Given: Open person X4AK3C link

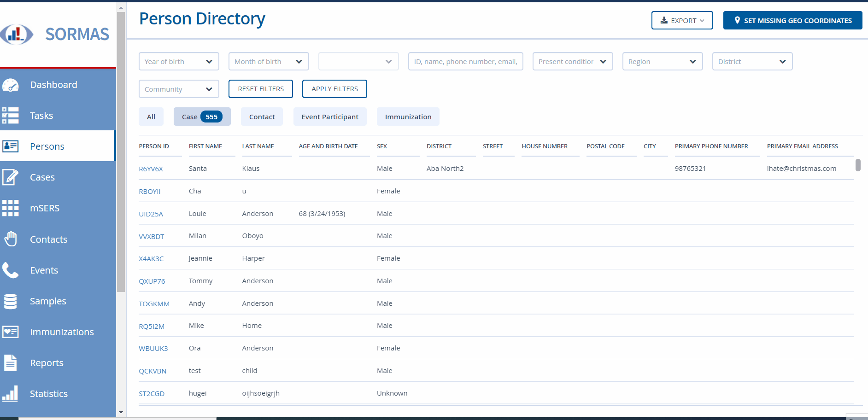Looking at the screenshot, I should point(151,259).
